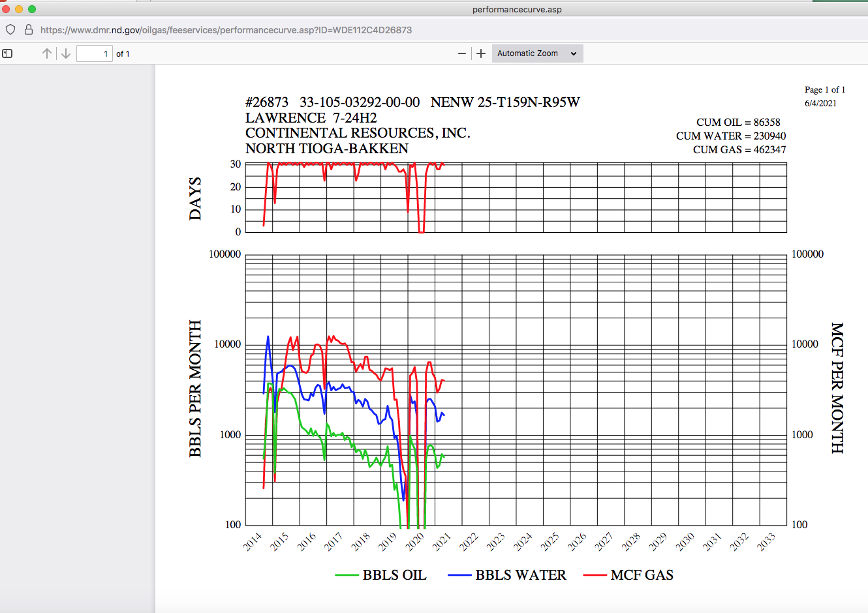The height and width of the screenshot is (613, 868).
Task: Click the padlock site security icon
Action: click(29, 30)
